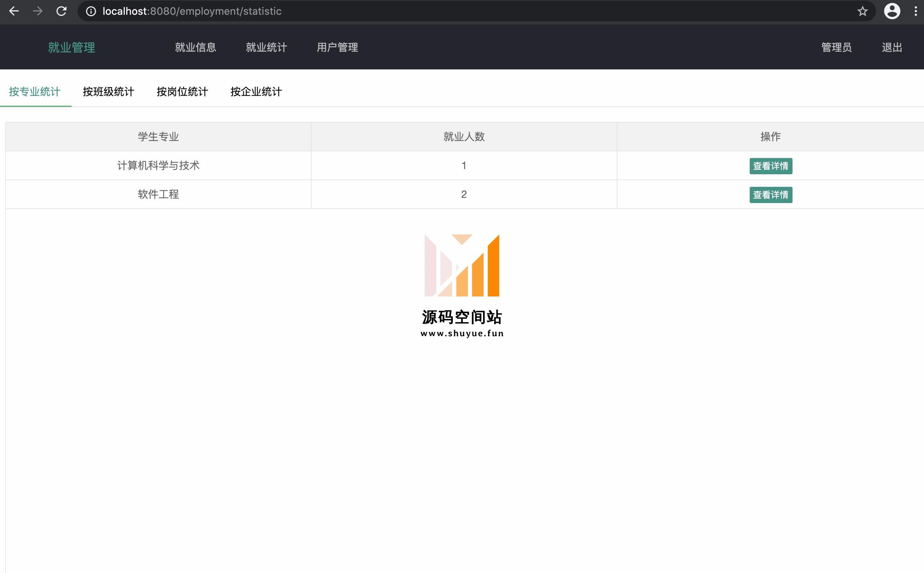Select the 软件工程 cell
The image size is (924, 573).
click(158, 195)
